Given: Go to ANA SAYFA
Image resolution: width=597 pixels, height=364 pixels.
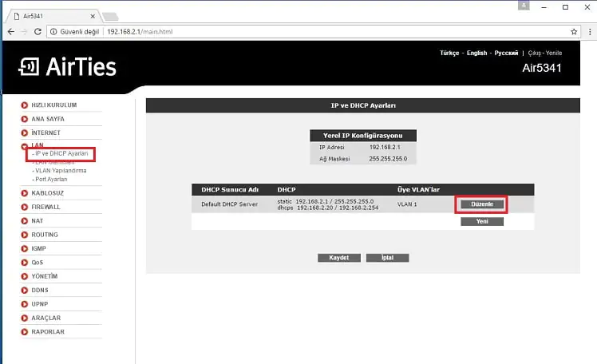Looking at the screenshot, I should pos(48,119).
